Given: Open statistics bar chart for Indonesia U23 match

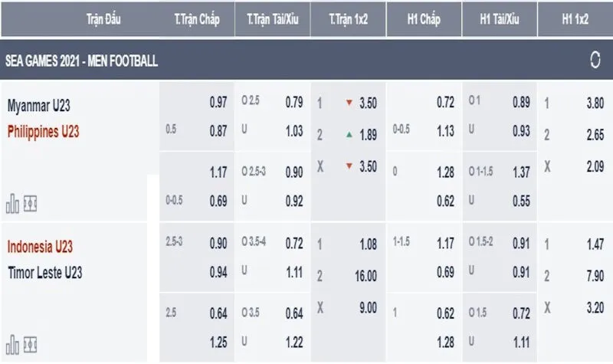Looking at the screenshot, I should tap(12, 344).
